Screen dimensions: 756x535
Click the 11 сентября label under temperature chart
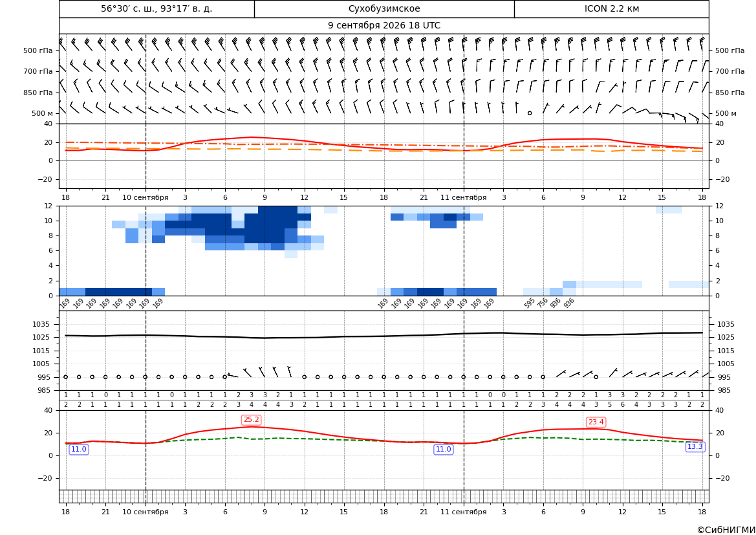point(463,197)
